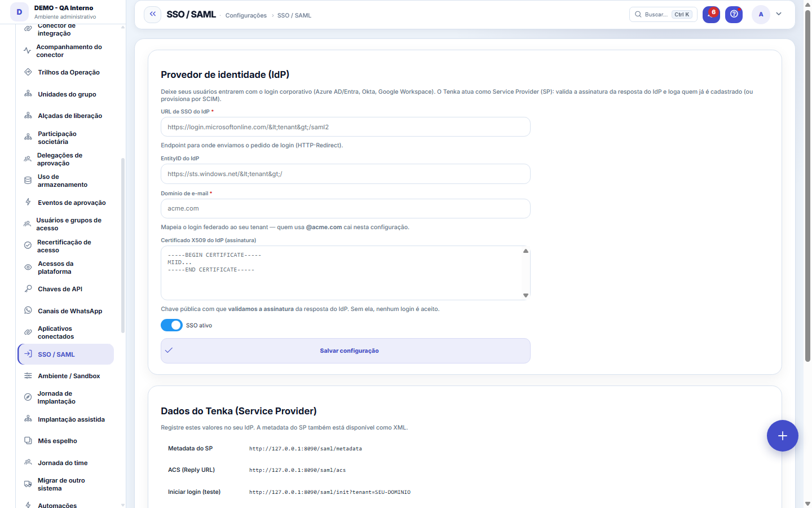Click the floating plus action button
Image resolution: width=812 pixels, height=508 pixels.
click(x=782, y=436)
